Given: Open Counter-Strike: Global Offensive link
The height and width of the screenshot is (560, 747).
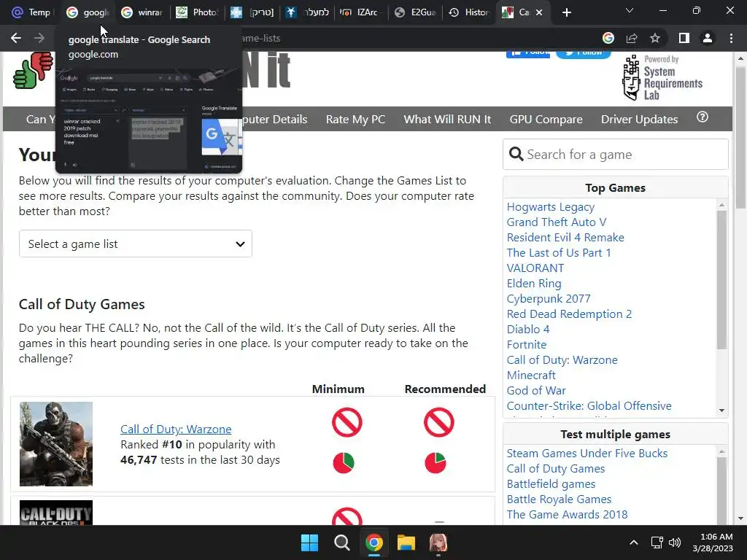Looking at the screenshot, I should [589, 405].
